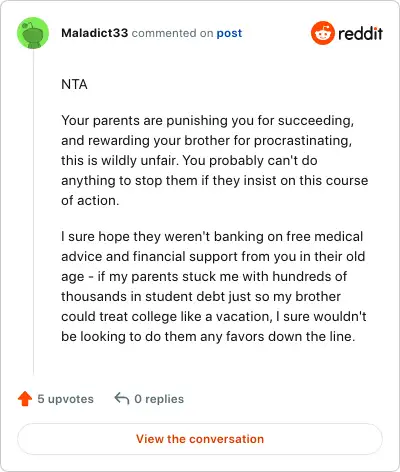This screenshot has width=400, height=472.
Task: Follow the blue "post" link
Action: (x=229, y=33)
